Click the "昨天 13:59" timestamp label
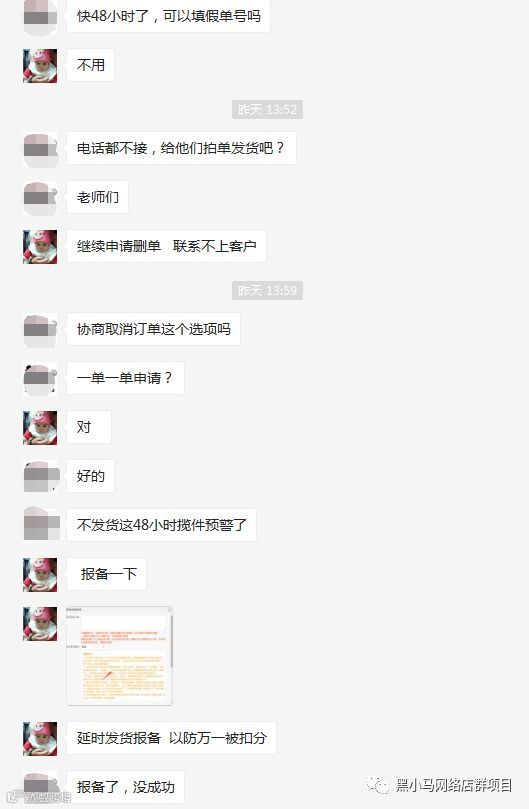 point(267,290)
